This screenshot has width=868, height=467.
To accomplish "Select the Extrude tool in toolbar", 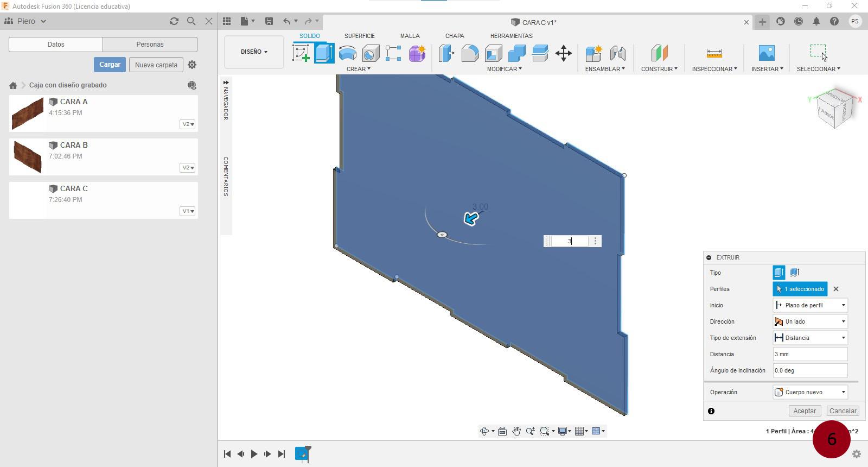I will coord(324,53).
